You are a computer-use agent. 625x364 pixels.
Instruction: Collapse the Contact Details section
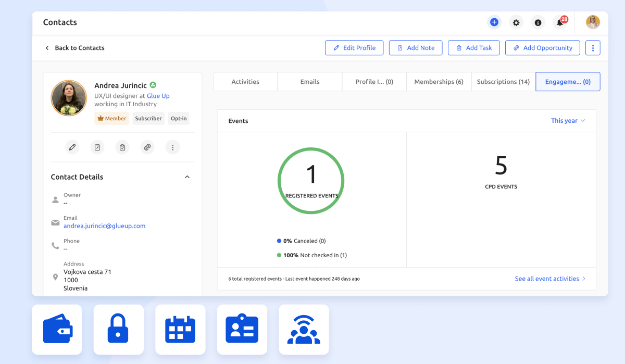187,177
